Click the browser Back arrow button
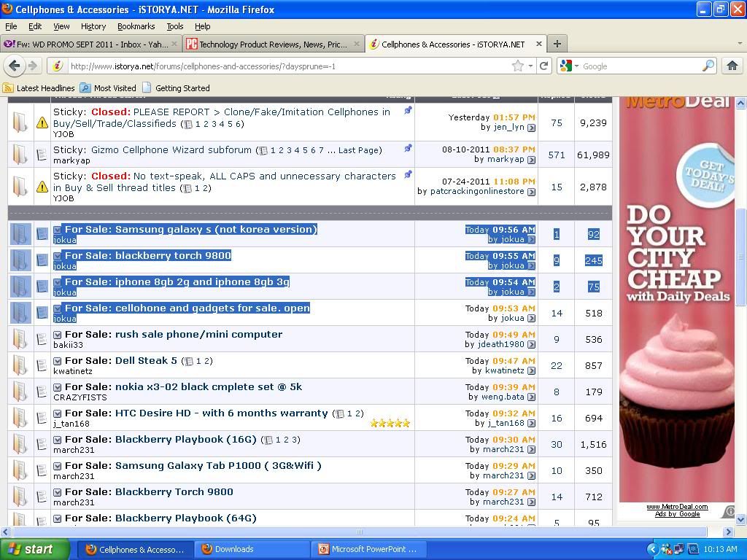Screen dimensions: 747x560 (14, 66)
